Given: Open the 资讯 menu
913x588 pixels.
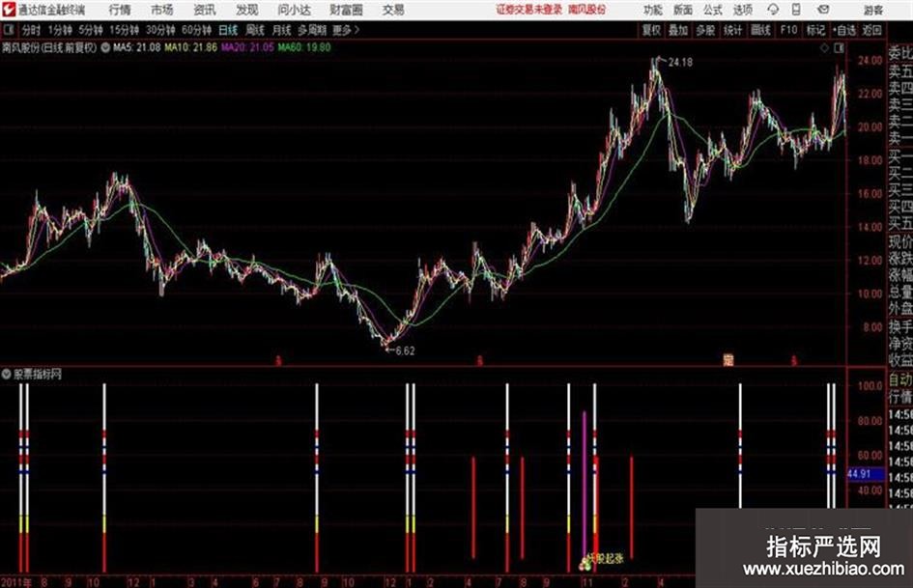Looking at the screenshot, I should [205, 10].
